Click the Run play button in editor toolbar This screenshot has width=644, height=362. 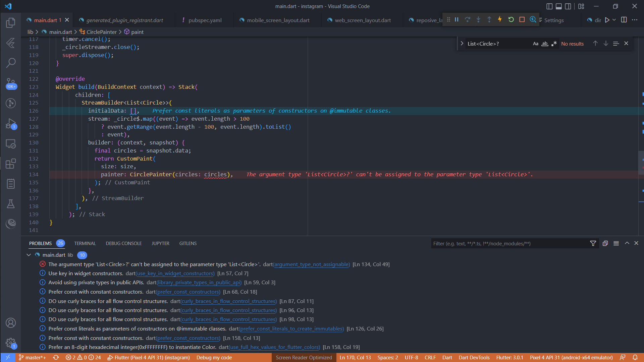click(607, 20)
